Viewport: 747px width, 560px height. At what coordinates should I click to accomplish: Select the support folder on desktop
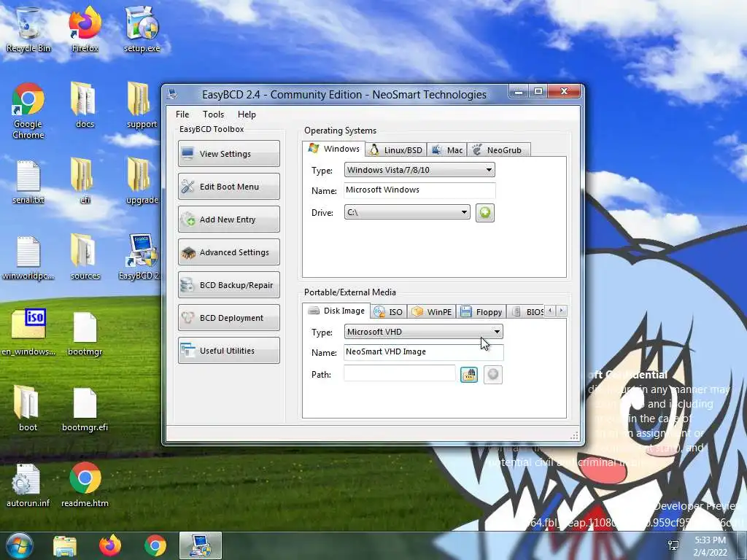142,105
